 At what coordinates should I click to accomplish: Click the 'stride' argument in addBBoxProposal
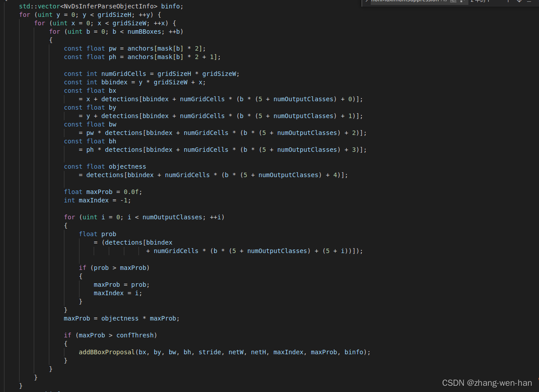210,352
